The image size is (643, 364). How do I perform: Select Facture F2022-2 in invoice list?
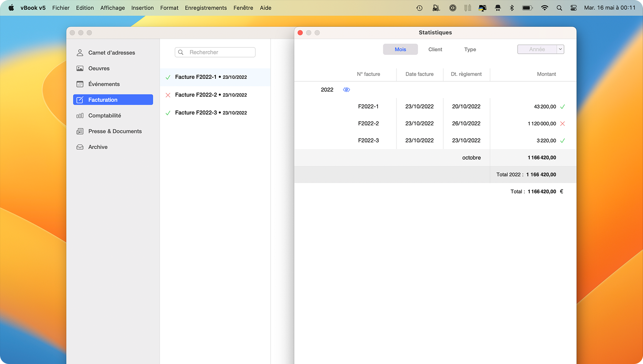[x=211, y=95]
